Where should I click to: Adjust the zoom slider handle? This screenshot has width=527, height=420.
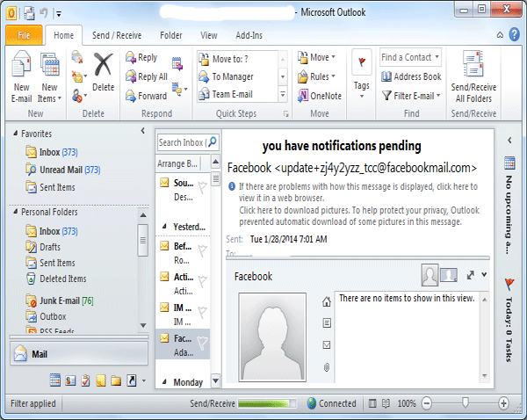[466, 402]
